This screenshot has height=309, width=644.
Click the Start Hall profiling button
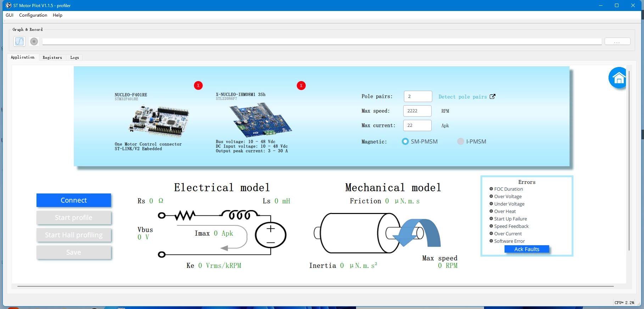point(74,235)
